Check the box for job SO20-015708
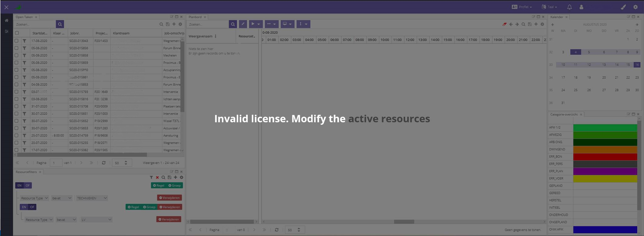The height and width of the screenshot is (236, 644). tap(16, 106)
